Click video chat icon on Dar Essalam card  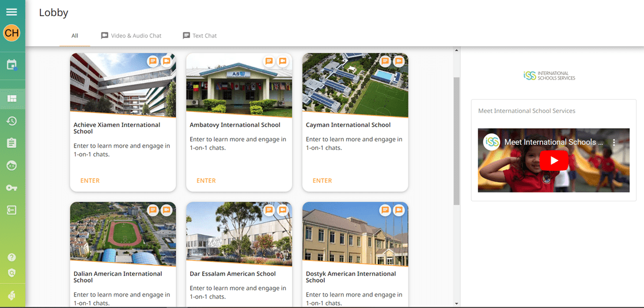tap(283, 210)
